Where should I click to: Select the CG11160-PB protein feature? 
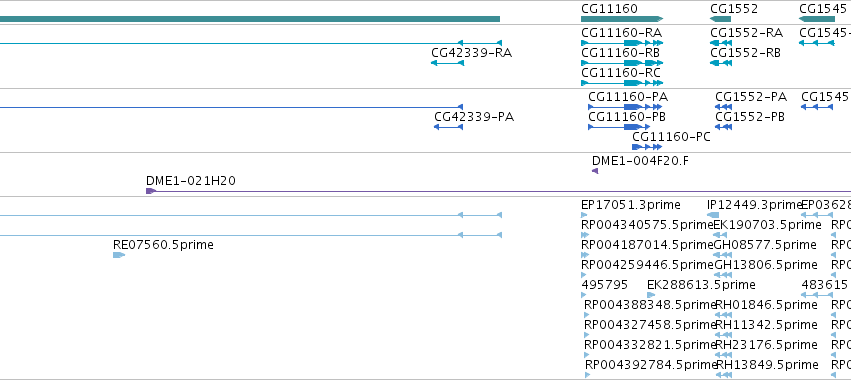point(619,127)
